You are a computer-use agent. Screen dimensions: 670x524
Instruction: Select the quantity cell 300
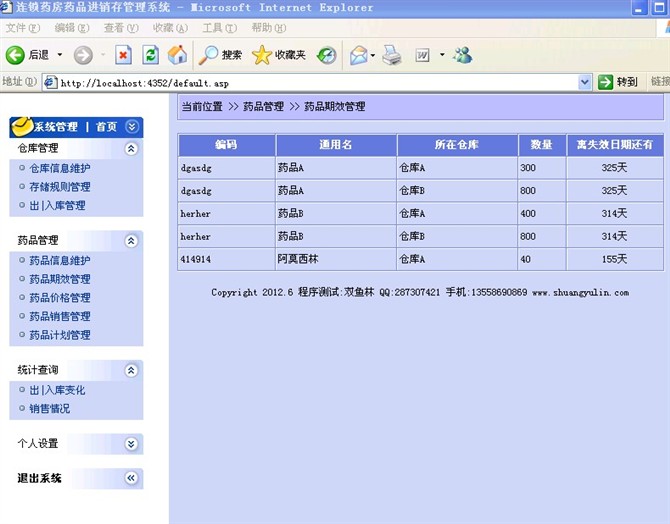click(541, 168)
